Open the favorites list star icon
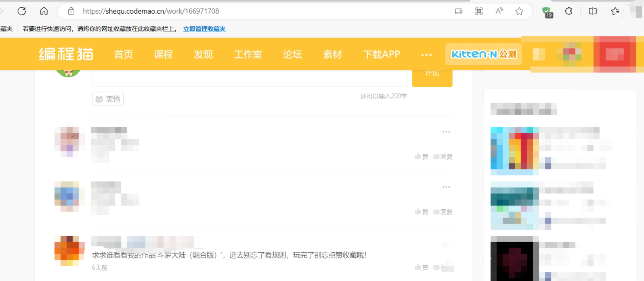This screenshot has height=281, width=644. (615, 11)
